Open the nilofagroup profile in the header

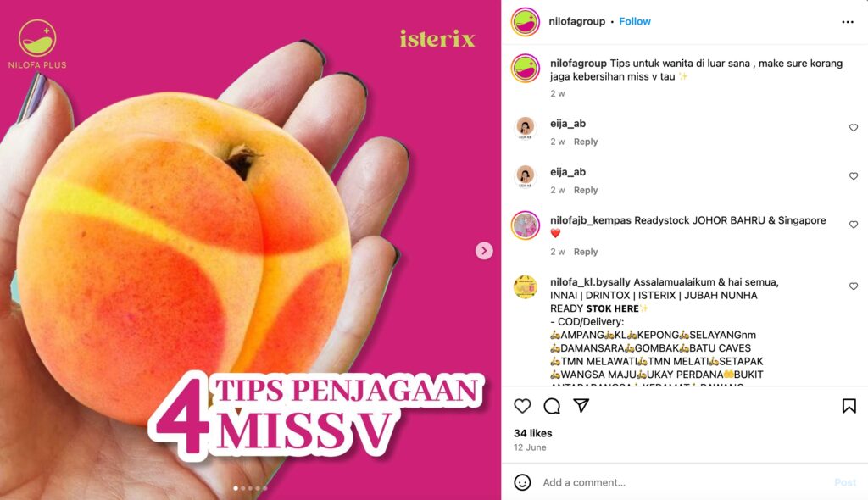(x=576, y=21)
